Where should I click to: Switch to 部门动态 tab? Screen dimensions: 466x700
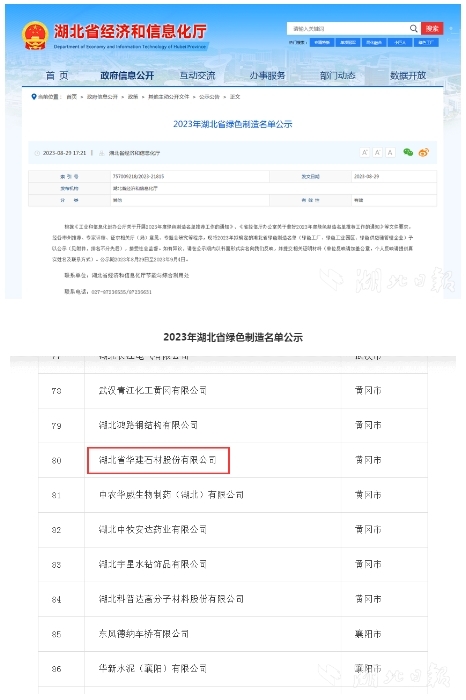click(x=337, y=75)
